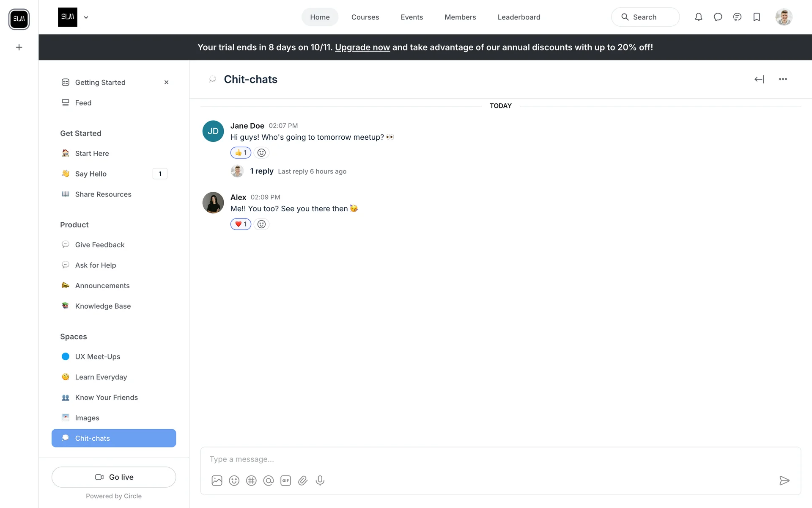Click the send message arrow icon
812x508 pixels.
click(x=784, y=480)
